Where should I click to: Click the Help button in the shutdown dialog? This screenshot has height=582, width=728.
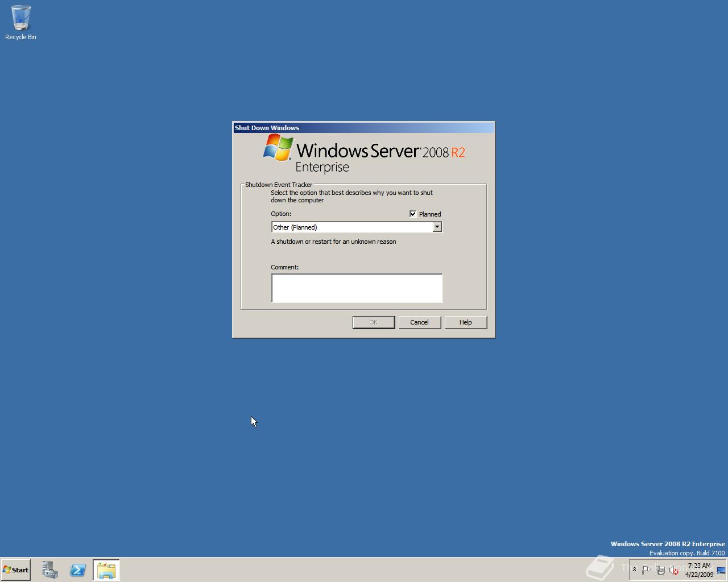click(465, 322)
